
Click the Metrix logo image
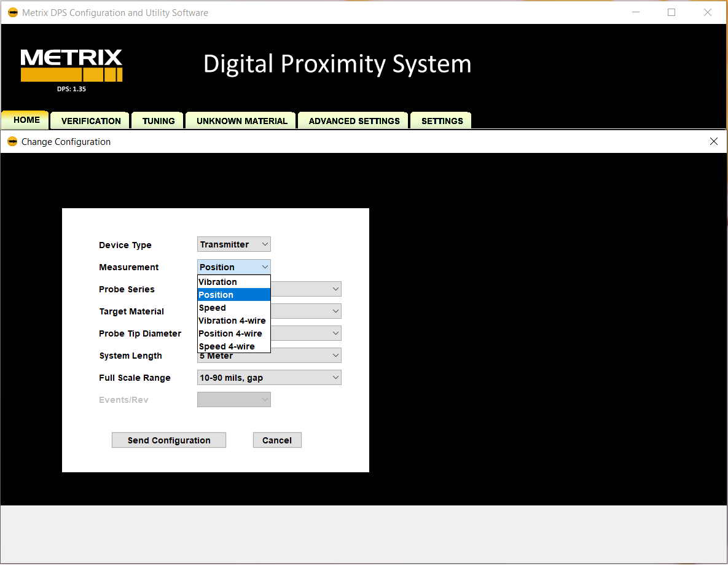tap(71, 66)
